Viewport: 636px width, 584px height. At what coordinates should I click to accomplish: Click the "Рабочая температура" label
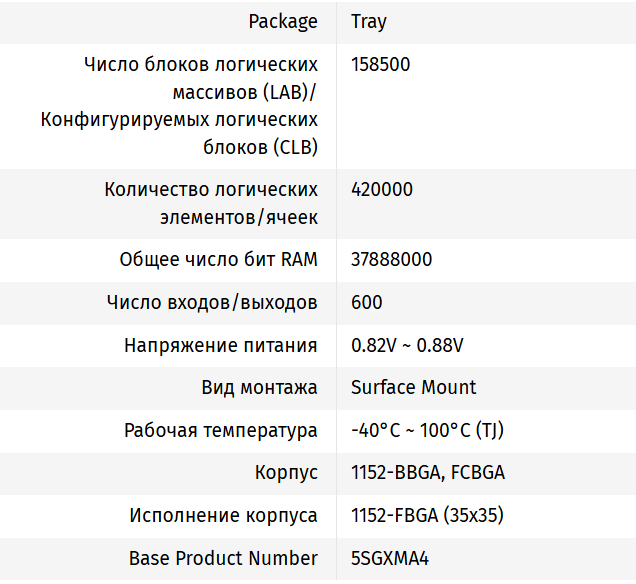(221, 430)
